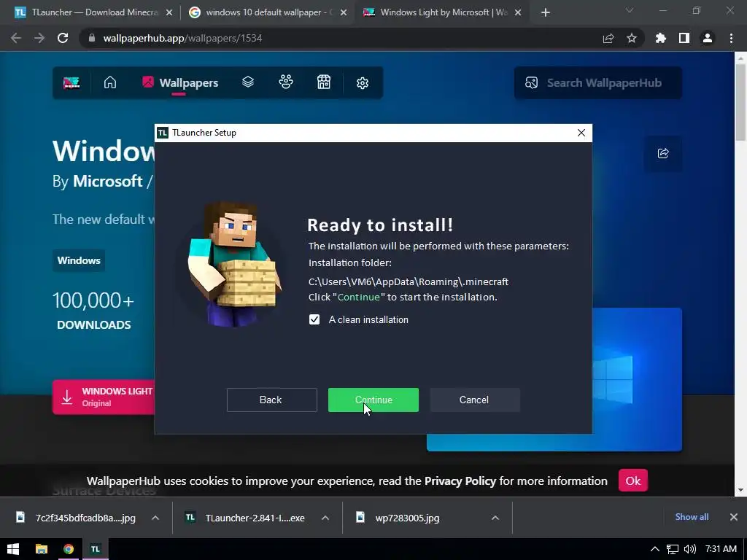Toggle the Chrome side panel
Screen dimensions: 747x560
click(x=684, y=38)
